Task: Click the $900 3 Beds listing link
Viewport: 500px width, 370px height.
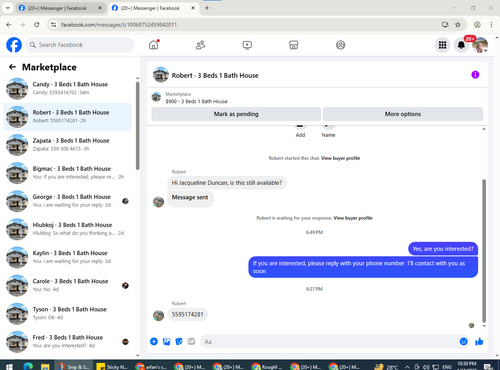Action: 196,101
